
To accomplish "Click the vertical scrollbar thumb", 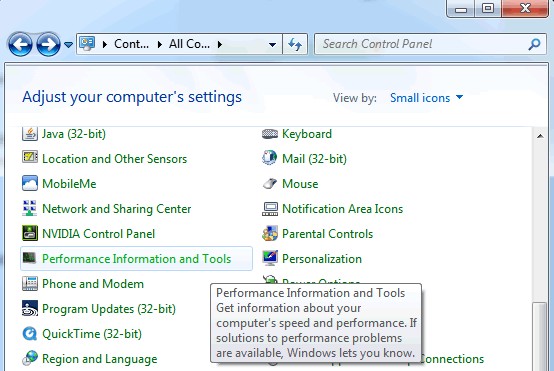I will (x=540, y=336).
